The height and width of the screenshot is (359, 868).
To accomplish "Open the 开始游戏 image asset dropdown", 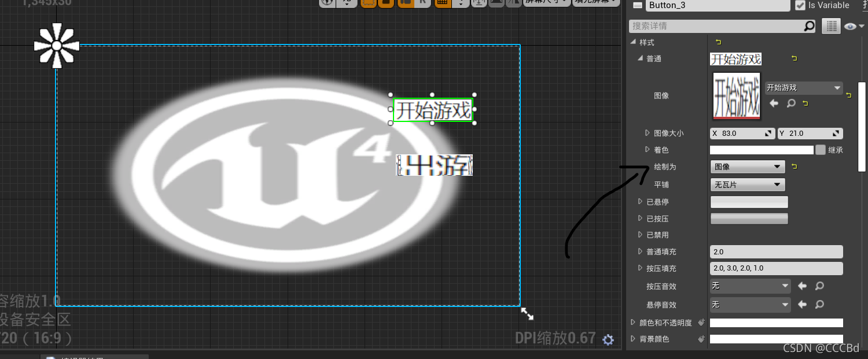I will coord(804,88).
